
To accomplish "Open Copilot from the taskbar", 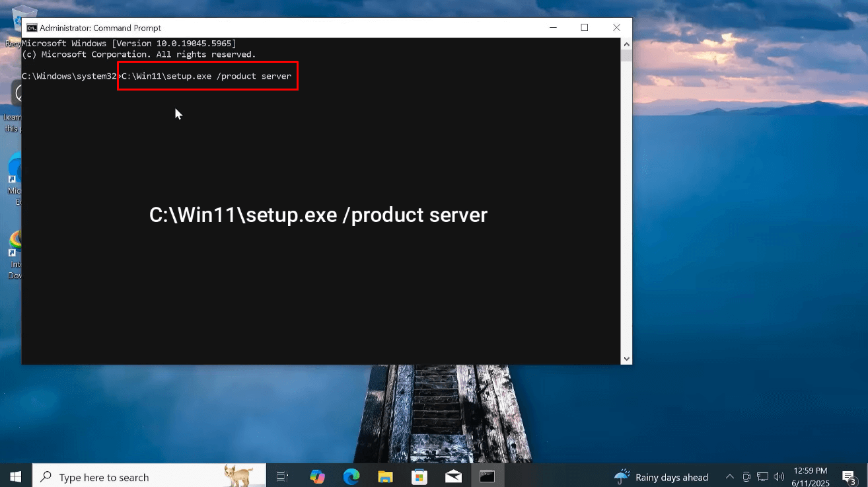I will pos(316,476).
